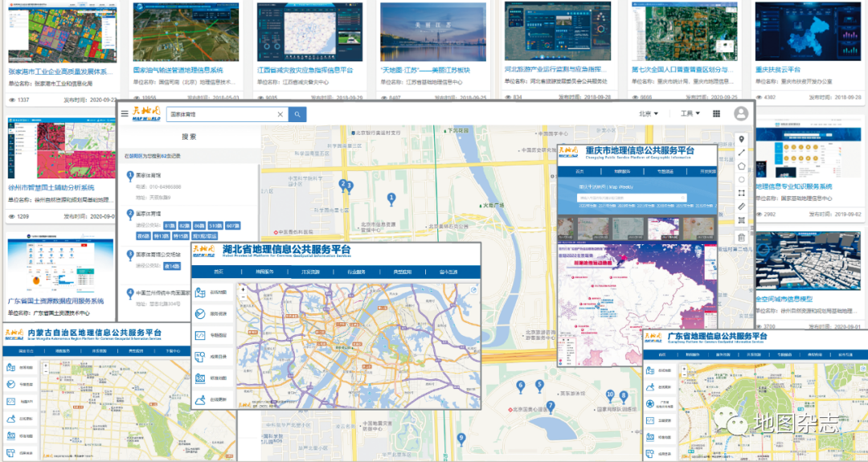
Task: Click the online map icon in Inner Mongolia sidebar
Action: click(10, 367)
